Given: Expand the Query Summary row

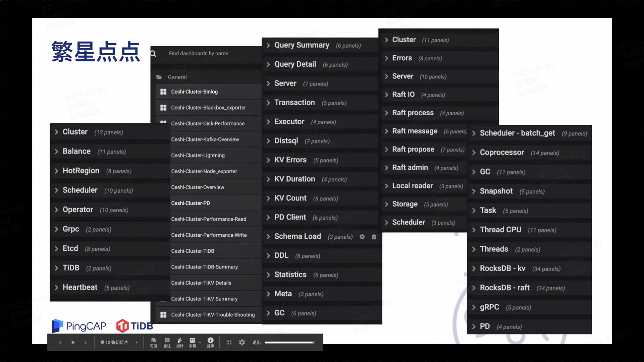Looking at the screenshot, I should 302,45.
